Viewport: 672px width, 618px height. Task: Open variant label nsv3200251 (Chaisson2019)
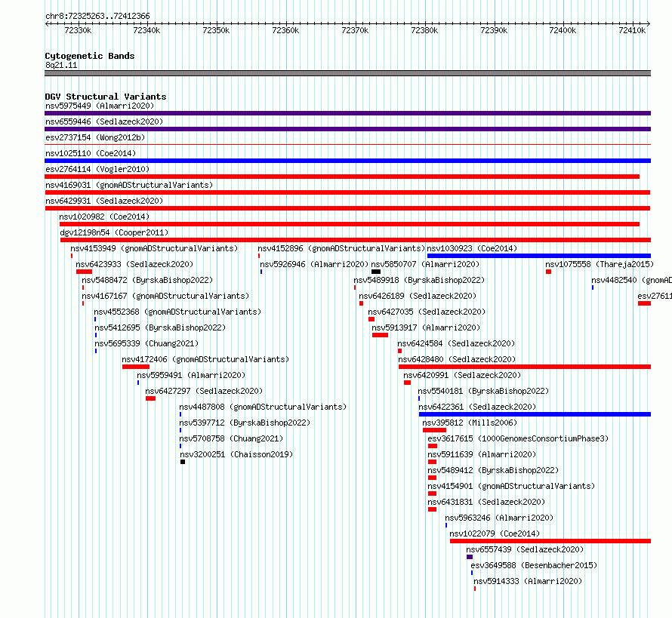pos(236,454)
